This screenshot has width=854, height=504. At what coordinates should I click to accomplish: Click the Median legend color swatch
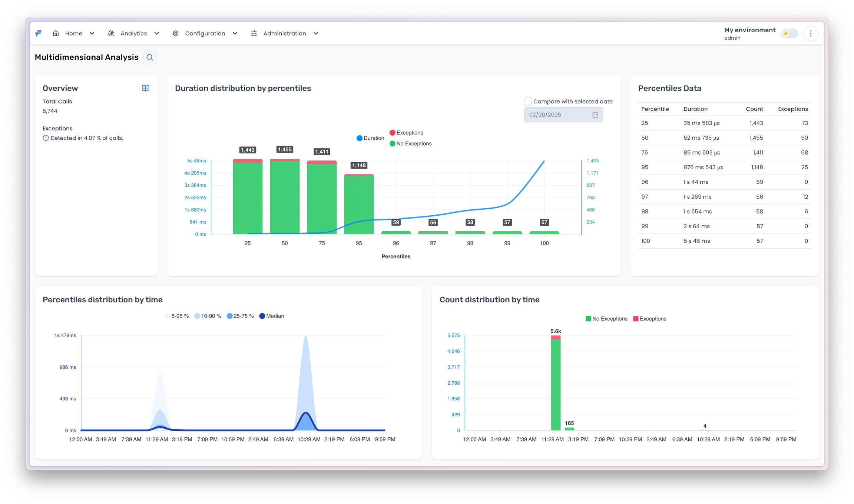click(262, 316)
